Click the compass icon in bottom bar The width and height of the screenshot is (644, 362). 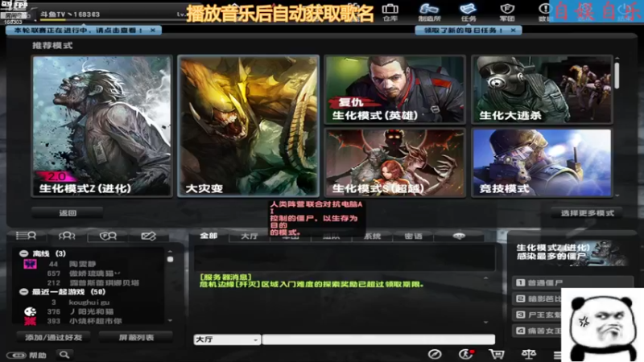(x=435, y=354)
